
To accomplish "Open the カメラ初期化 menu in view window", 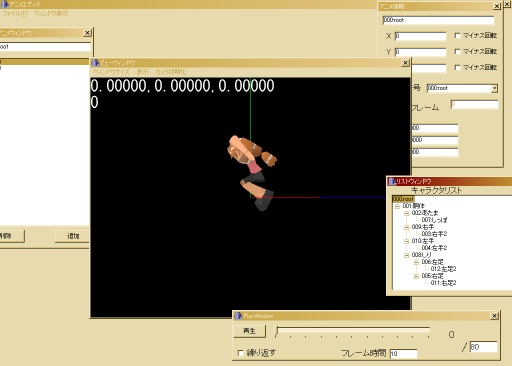I will [x=170, y=72].
